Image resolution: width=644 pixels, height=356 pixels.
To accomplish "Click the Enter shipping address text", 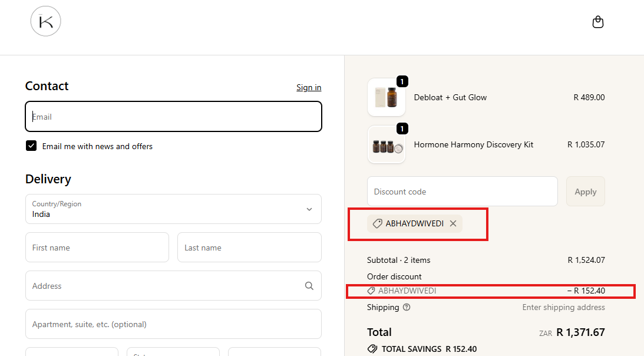I will point(563,308).
